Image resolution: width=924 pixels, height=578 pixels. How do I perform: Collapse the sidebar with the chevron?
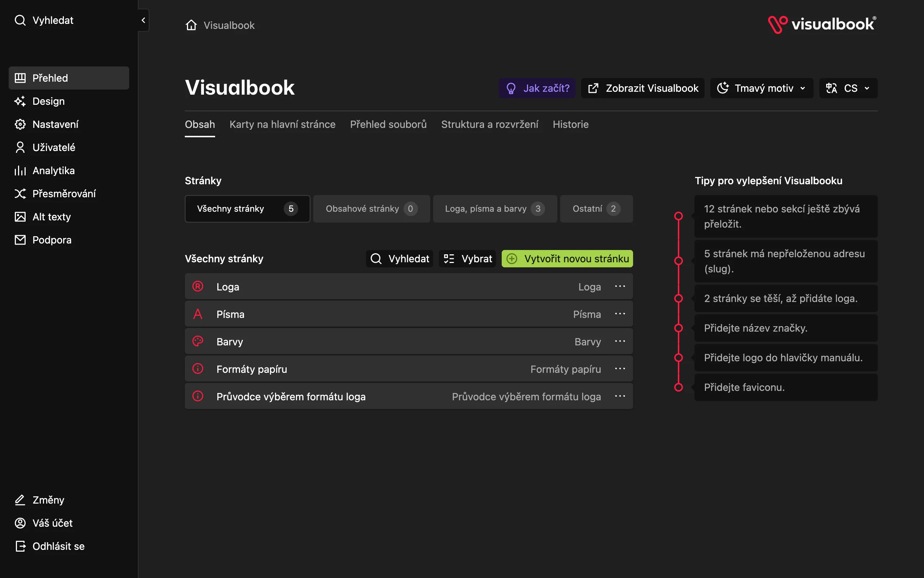[x=144, y=20]
